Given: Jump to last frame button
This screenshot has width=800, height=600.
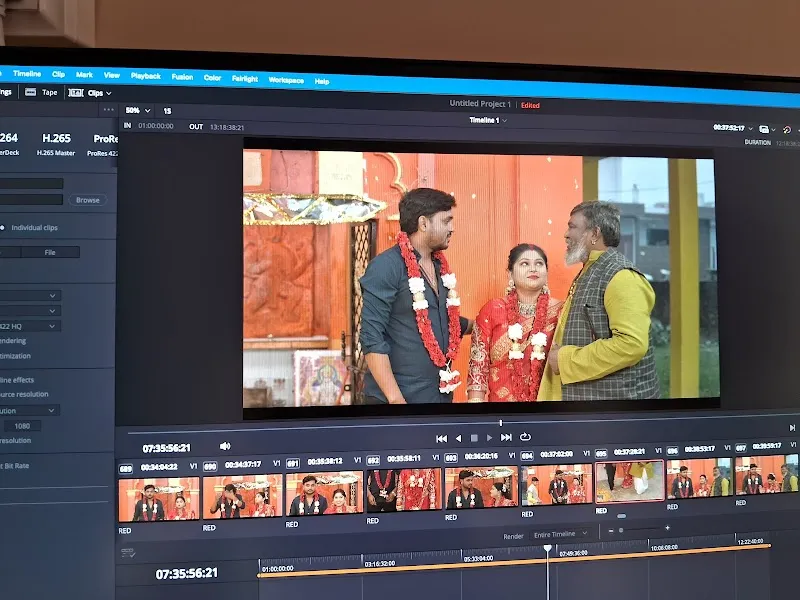Looking at the screenshot, I should point(506,437).
